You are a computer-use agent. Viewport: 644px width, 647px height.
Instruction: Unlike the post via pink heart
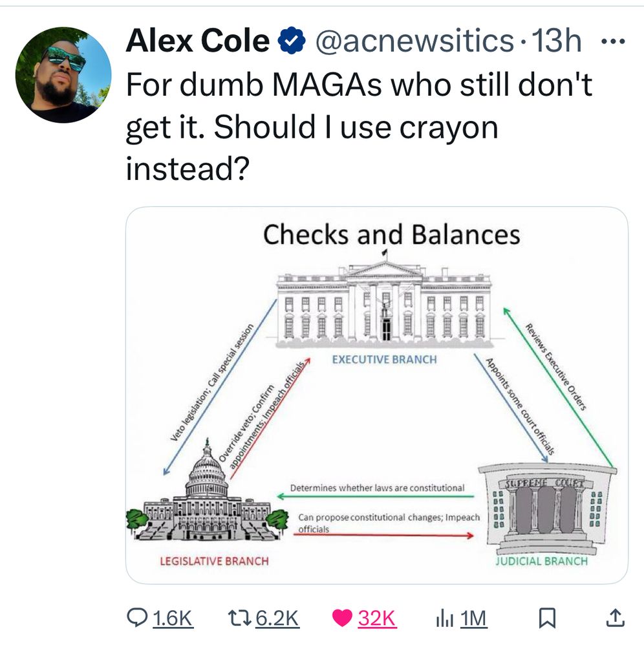[343, 619]
